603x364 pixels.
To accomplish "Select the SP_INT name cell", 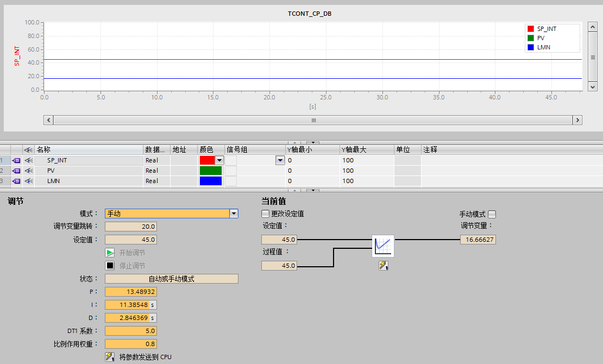I will pyautogui.click(x=89, y=160).
